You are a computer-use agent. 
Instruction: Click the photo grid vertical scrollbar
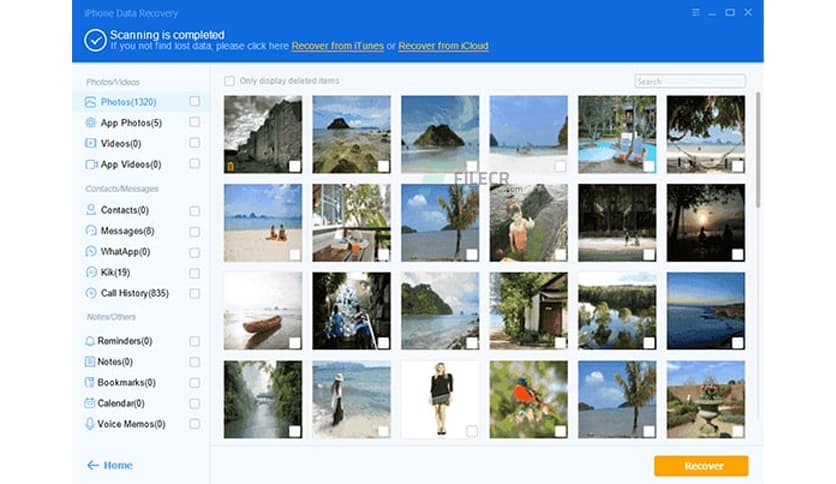(758, 150)
